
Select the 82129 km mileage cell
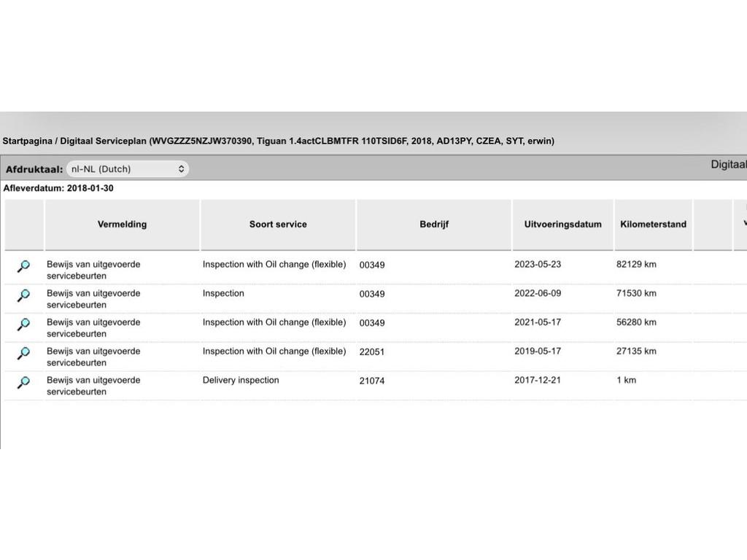[636, 265]
